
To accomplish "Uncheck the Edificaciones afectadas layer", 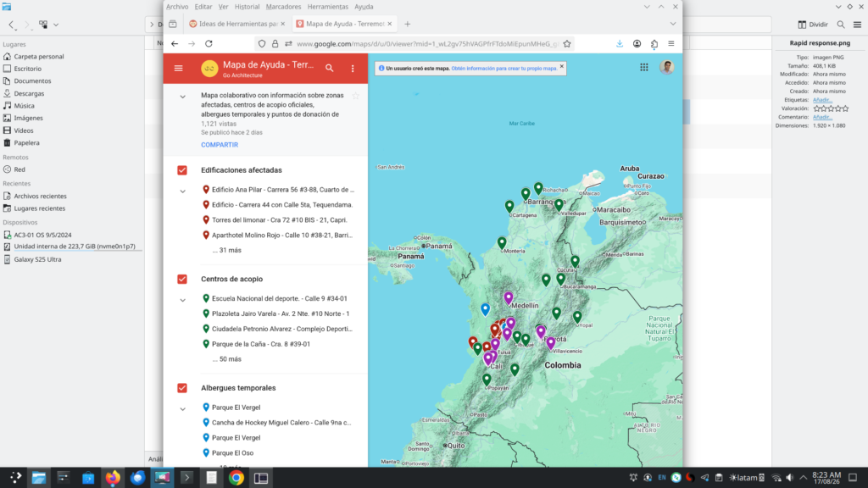I will 182,169.
